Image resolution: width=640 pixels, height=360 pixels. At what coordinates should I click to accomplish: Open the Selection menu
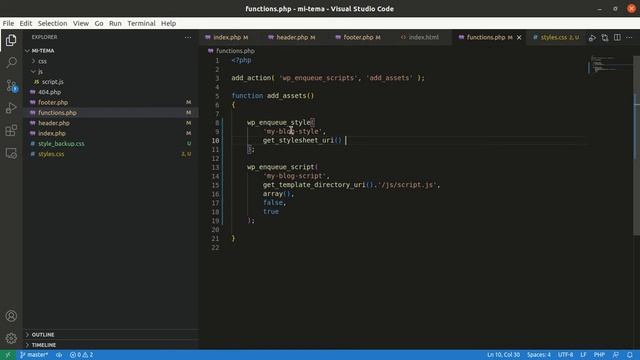click(52, 23)
